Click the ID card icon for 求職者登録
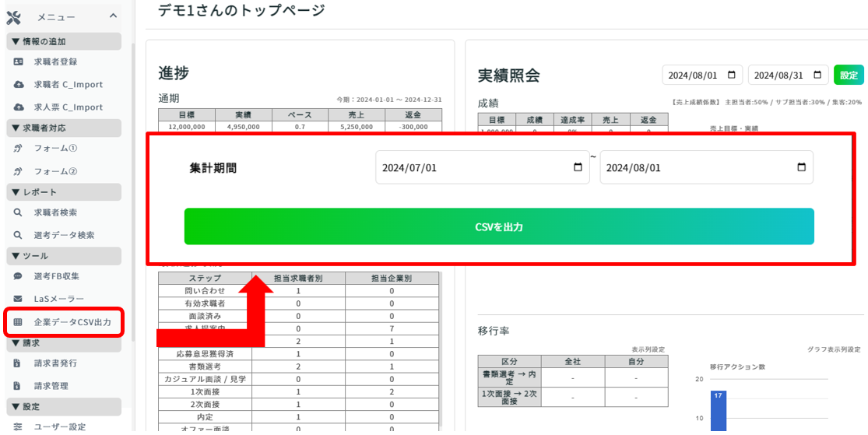868x435 pixels. [x=18, y=62]
